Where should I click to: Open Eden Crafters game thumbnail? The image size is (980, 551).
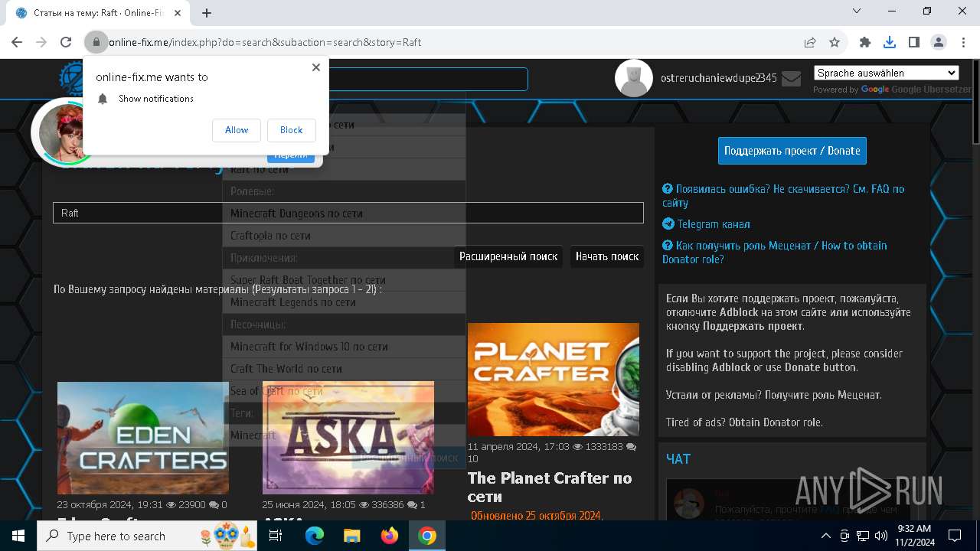[143, 438]
